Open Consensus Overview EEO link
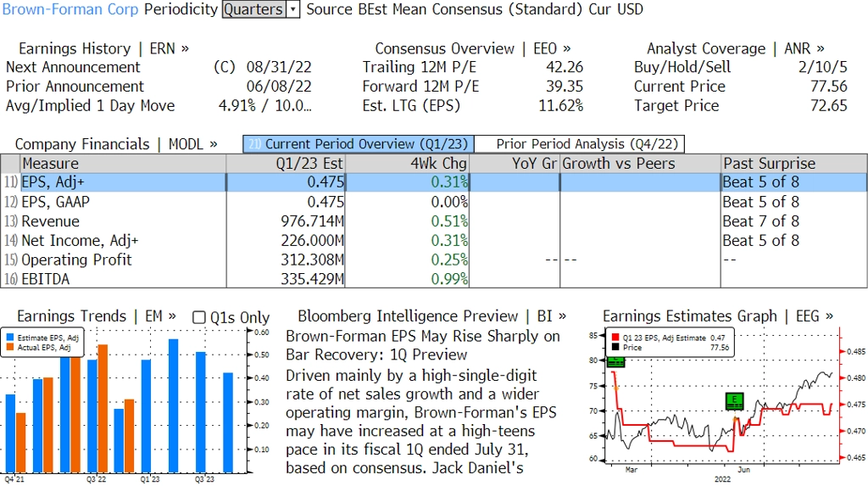The width and height of the screenshot is (868, 486). [x=473, y=48]
